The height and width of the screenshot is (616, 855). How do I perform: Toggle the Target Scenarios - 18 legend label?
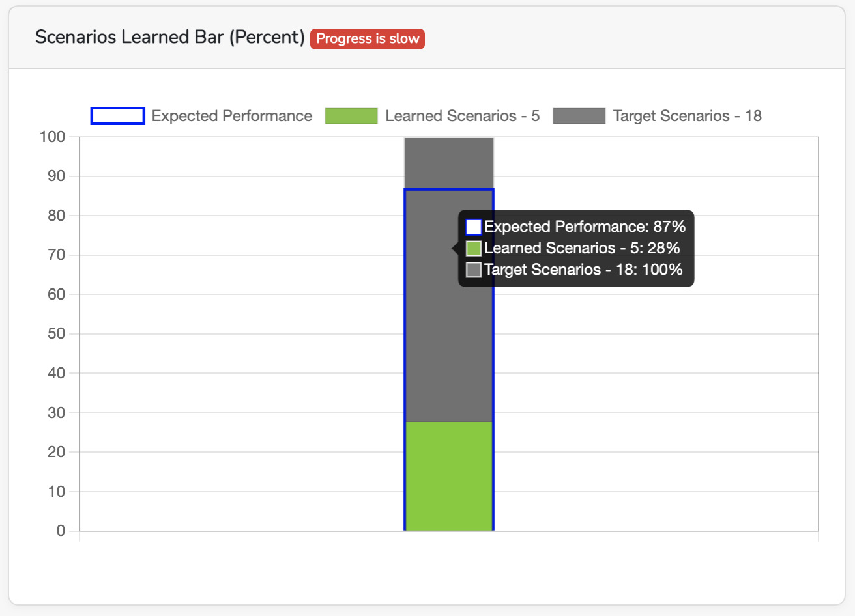click(687, 116)
